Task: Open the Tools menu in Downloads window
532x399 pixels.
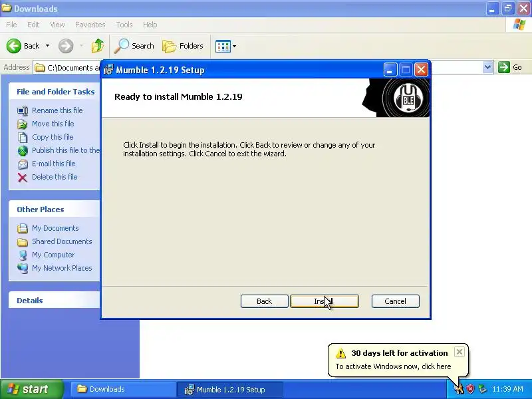Action: 124,25
